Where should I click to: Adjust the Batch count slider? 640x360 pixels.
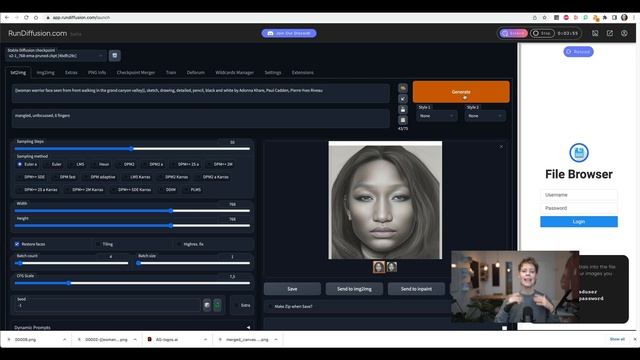[x=71, y=263]
